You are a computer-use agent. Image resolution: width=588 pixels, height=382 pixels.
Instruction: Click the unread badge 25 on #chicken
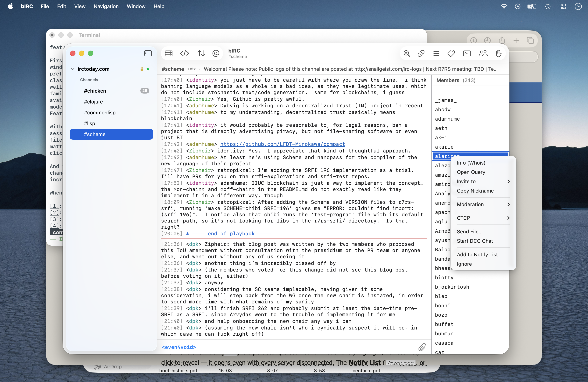pos(144,91)
